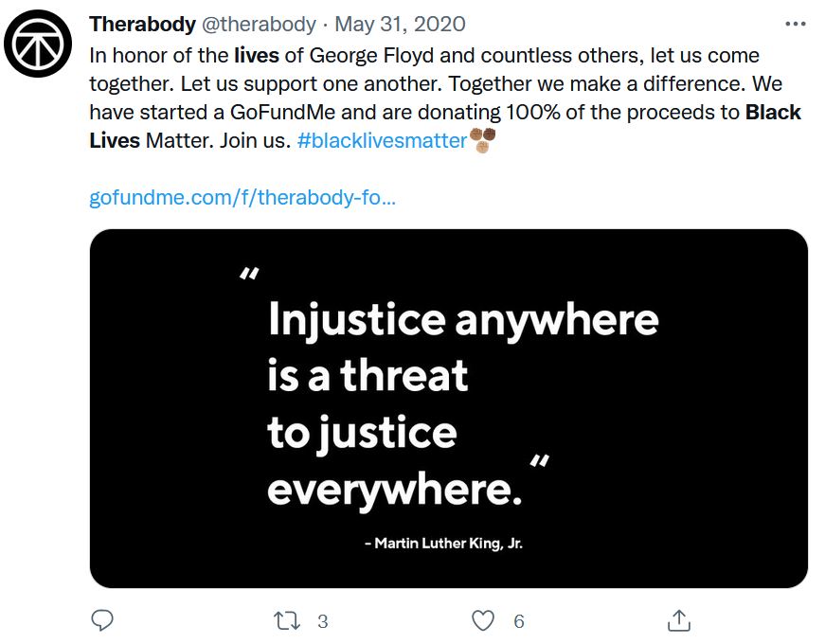This screenshot has height=644, width=825.
Task: Follow the #blacklivesmatter hashtag
Action: 382,140
